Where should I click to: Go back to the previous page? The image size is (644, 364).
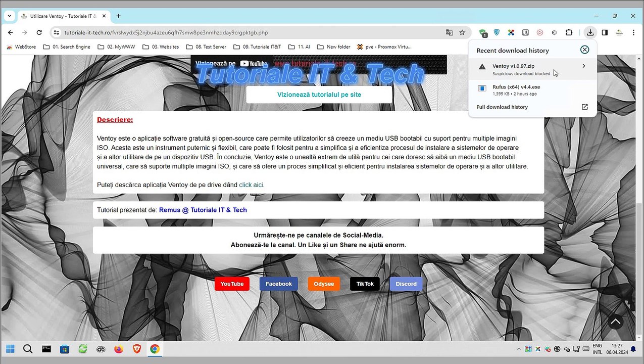click(10, 32)
